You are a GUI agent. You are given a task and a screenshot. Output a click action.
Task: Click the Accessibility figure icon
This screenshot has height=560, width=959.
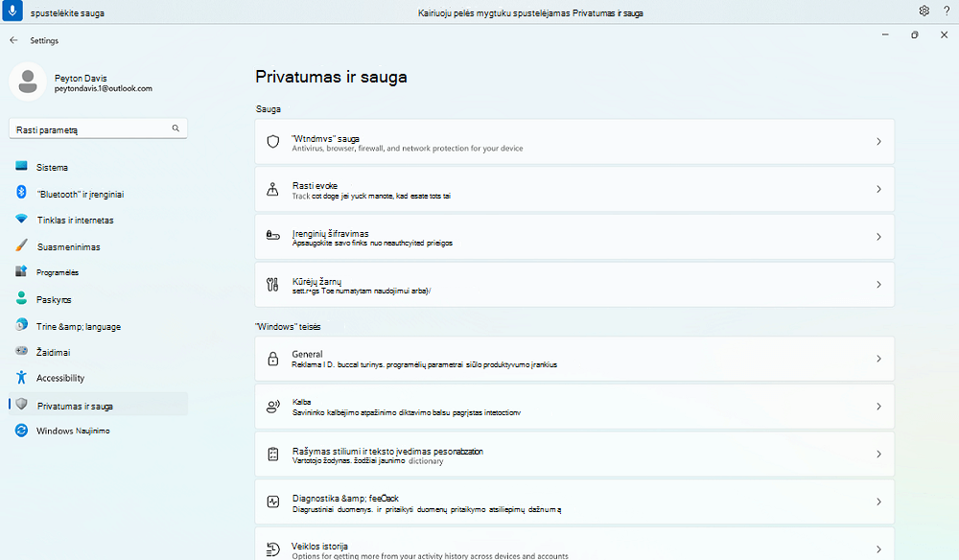click(21, 377)
